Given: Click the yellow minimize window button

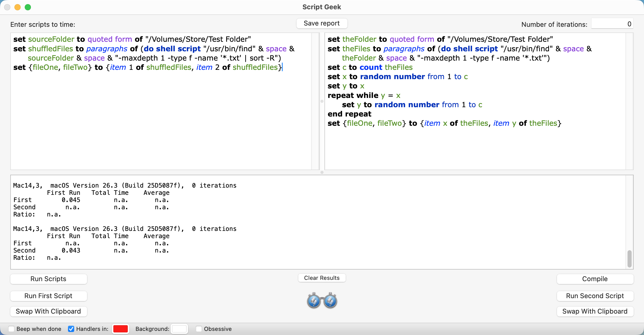Looking at the screenshot, I should (x=18, y=7).
